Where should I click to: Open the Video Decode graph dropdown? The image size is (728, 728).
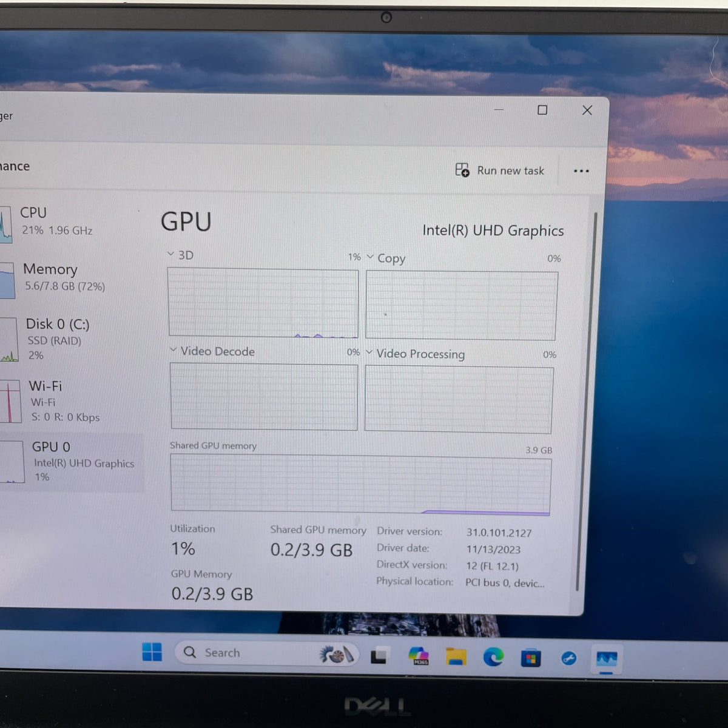coord(174,350)
